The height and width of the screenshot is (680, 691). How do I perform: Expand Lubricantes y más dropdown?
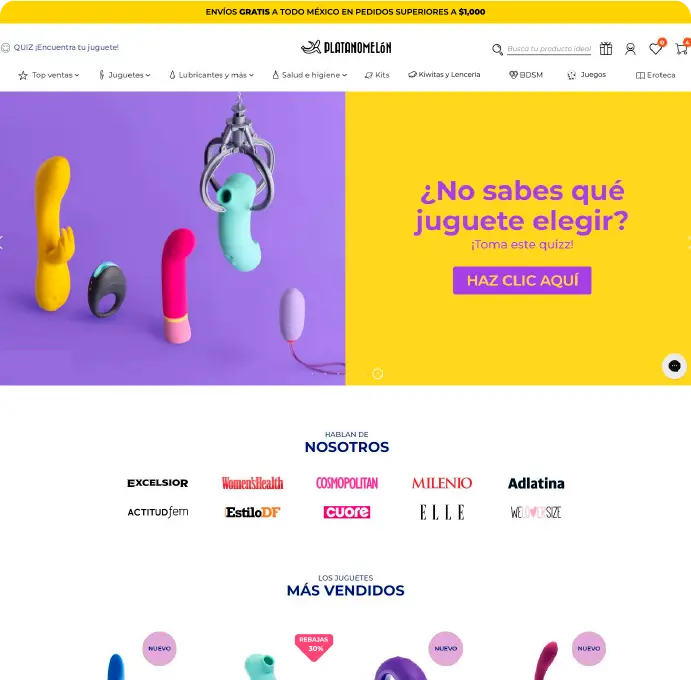[212, 75]
